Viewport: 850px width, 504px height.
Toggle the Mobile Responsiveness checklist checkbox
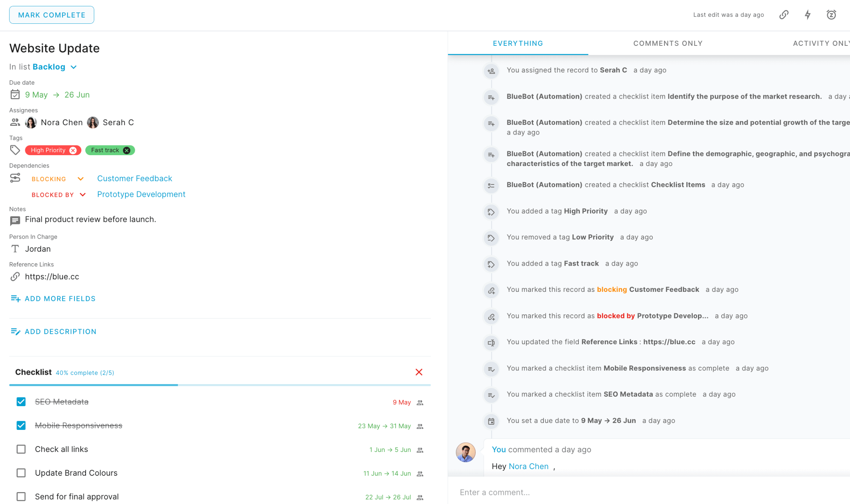click(x=20, y=425)
